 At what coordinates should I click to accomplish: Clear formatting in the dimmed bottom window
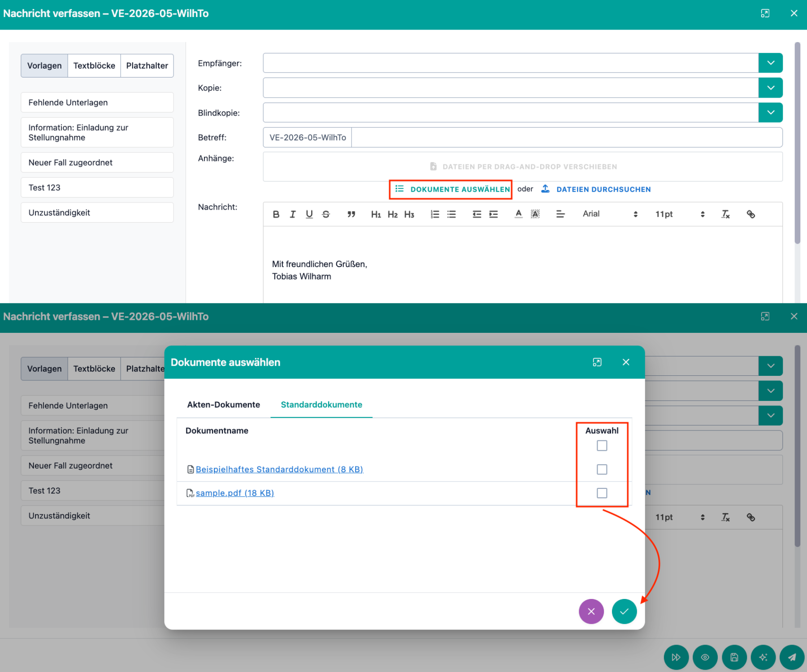725,517
